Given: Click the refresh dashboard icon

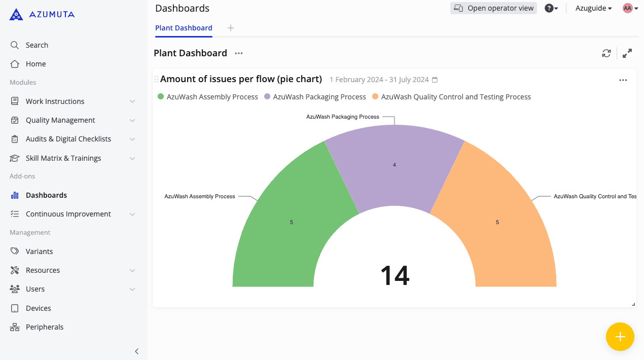Looking at the screenshot, I should (606, 53).
